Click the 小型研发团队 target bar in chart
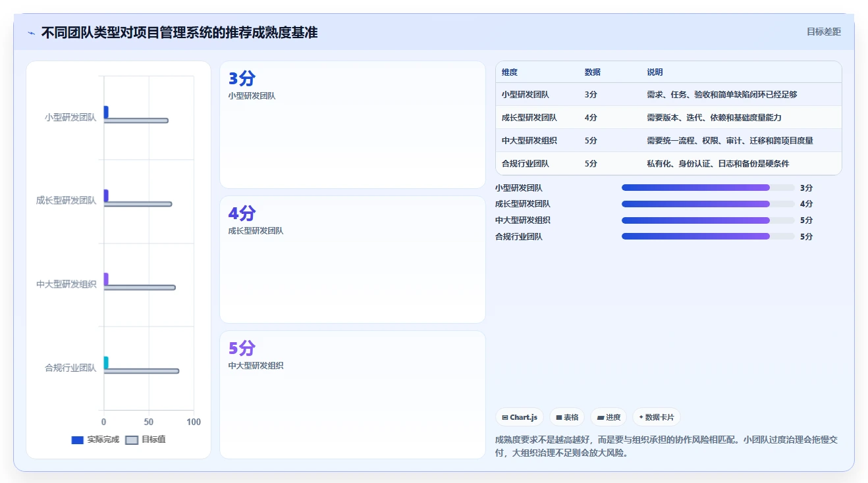The image size is (868, 483). point(136,120)
